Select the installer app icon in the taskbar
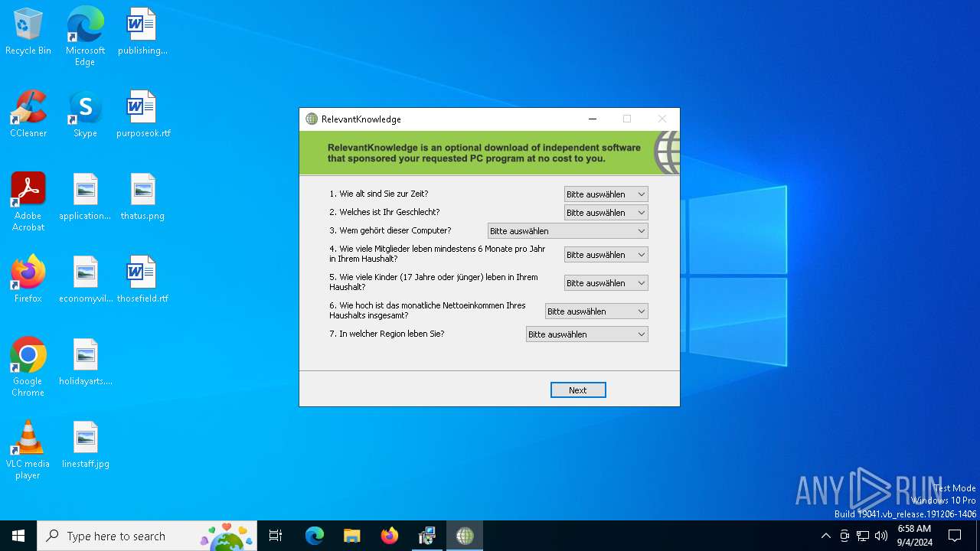Image resolution: width=980 pixels, height=551 pixels. click(x=426, y=536)
